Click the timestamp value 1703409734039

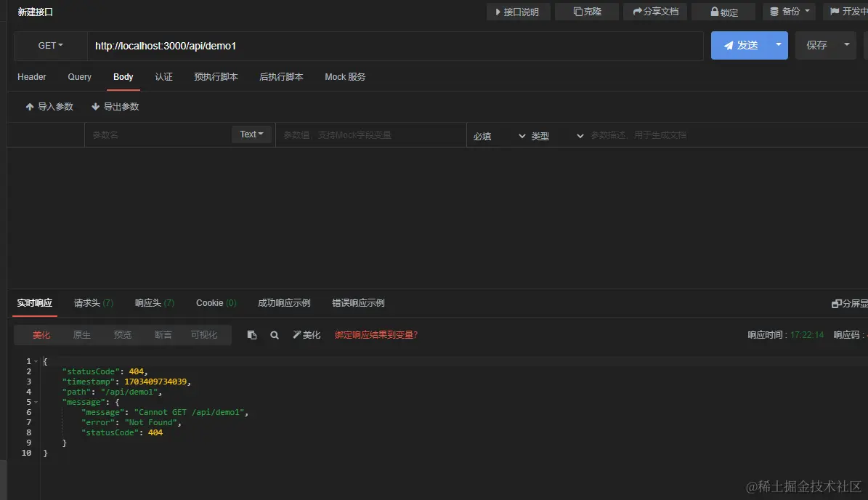[x=156, y=382]
